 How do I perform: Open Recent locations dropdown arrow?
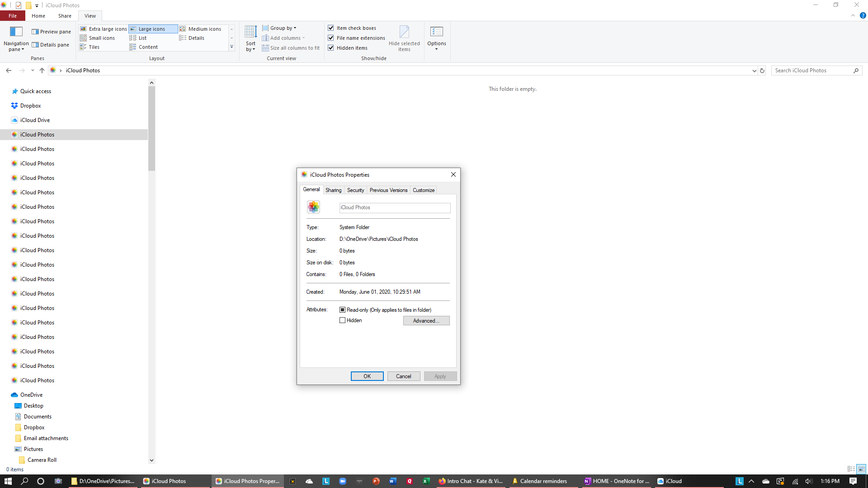33,70
